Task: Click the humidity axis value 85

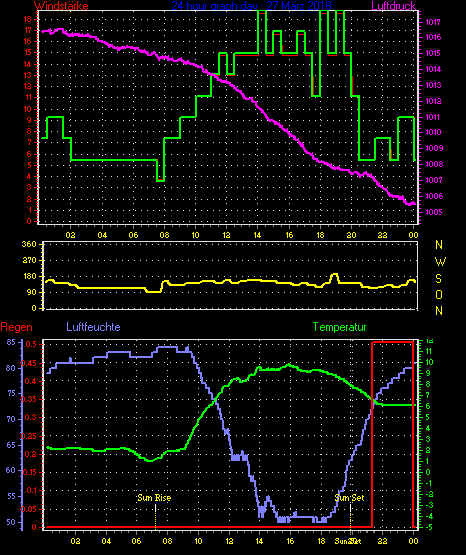Action: pyautogui.click(x=11, y=342)
